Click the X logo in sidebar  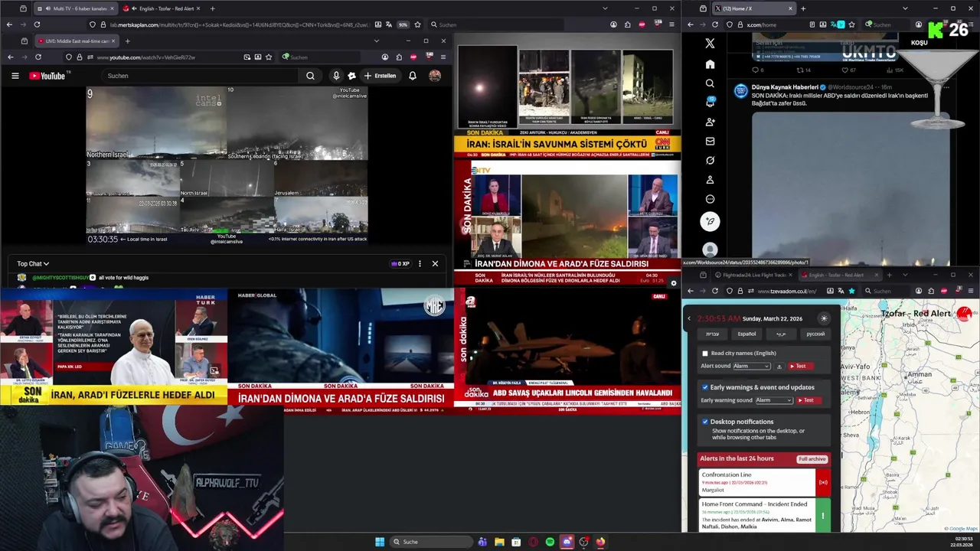(710, 44)
